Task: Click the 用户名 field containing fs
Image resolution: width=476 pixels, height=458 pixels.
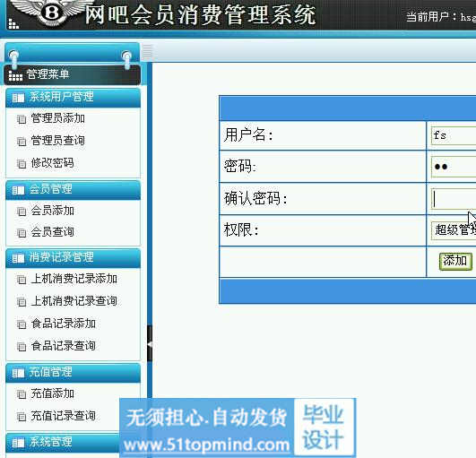Action: [x=454, y=135]
